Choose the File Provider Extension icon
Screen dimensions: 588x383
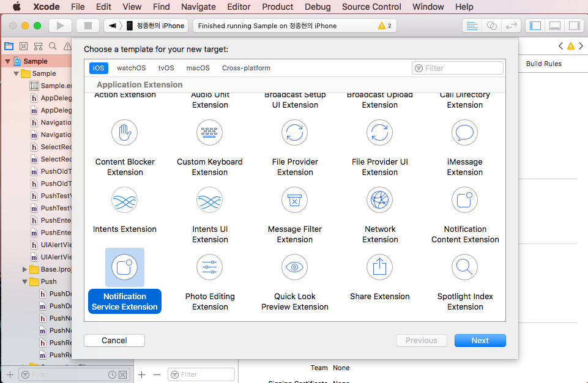pyautogui.click(x=295, y=132)
